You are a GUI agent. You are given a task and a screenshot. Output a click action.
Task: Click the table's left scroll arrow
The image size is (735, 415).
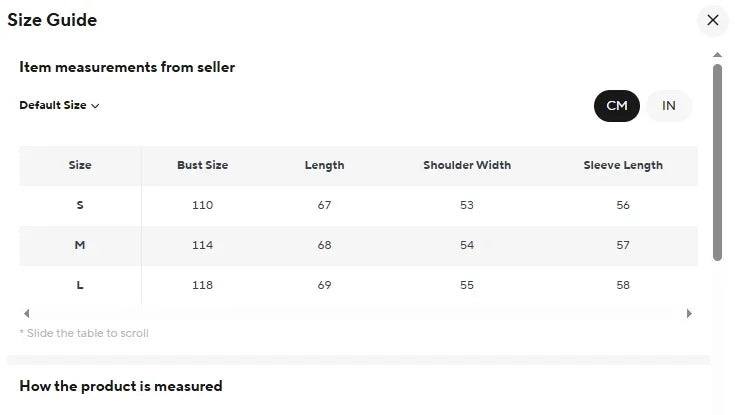pyautogui.click(x=27, y=313)
